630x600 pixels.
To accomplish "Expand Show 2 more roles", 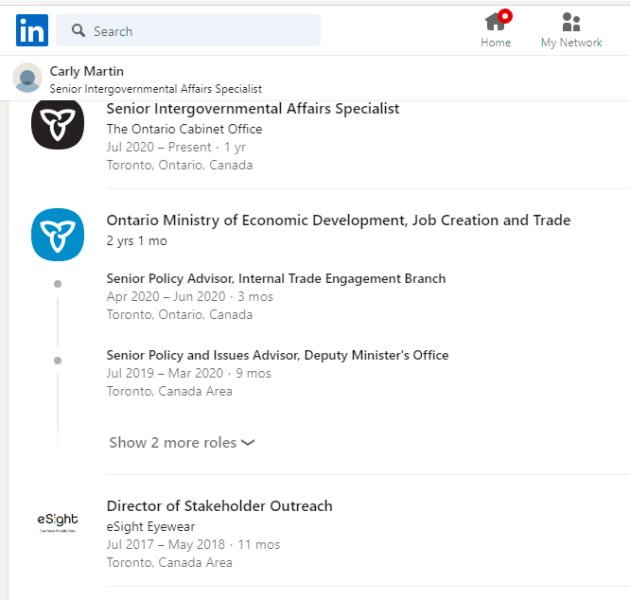I will pos(182,442).
